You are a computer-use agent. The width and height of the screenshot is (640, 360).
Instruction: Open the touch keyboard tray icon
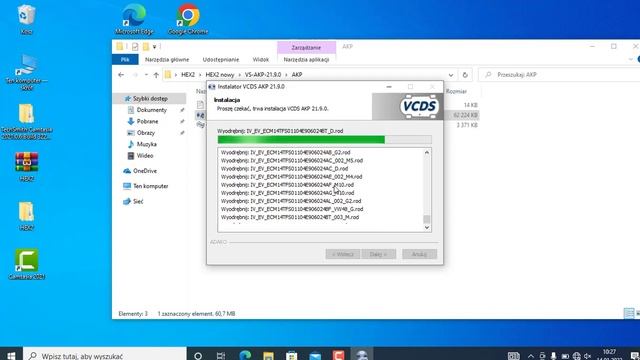click(514, 356)
